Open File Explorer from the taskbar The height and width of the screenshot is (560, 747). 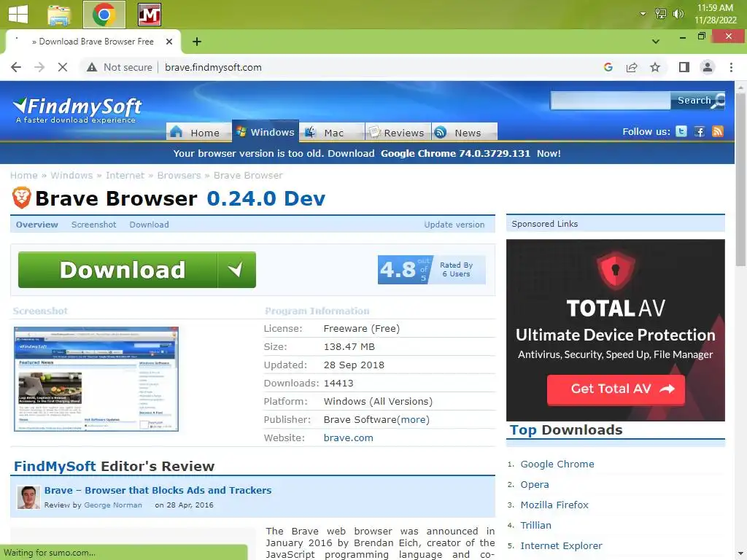59,15
